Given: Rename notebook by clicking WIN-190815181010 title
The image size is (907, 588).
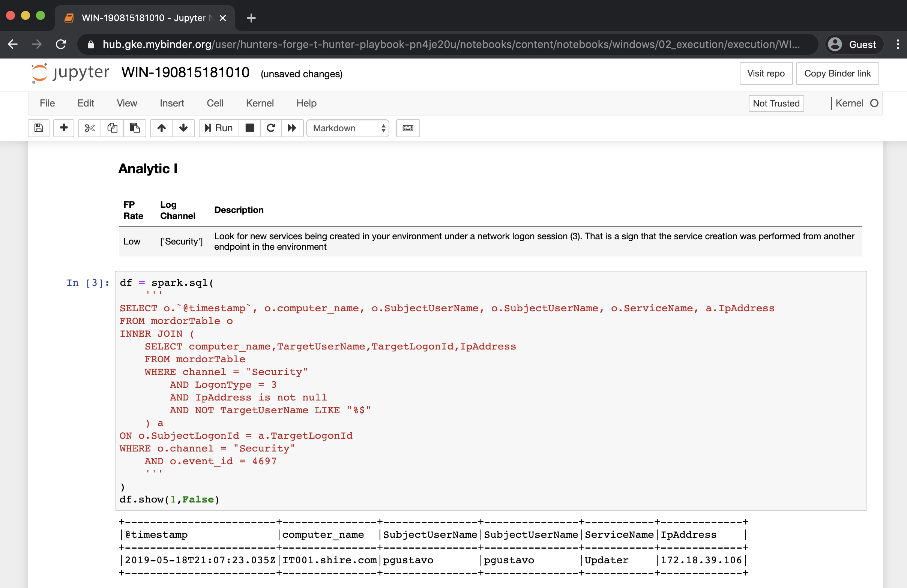Looking at the screenshot, I should pyautogui.click(x=185, y=72).
